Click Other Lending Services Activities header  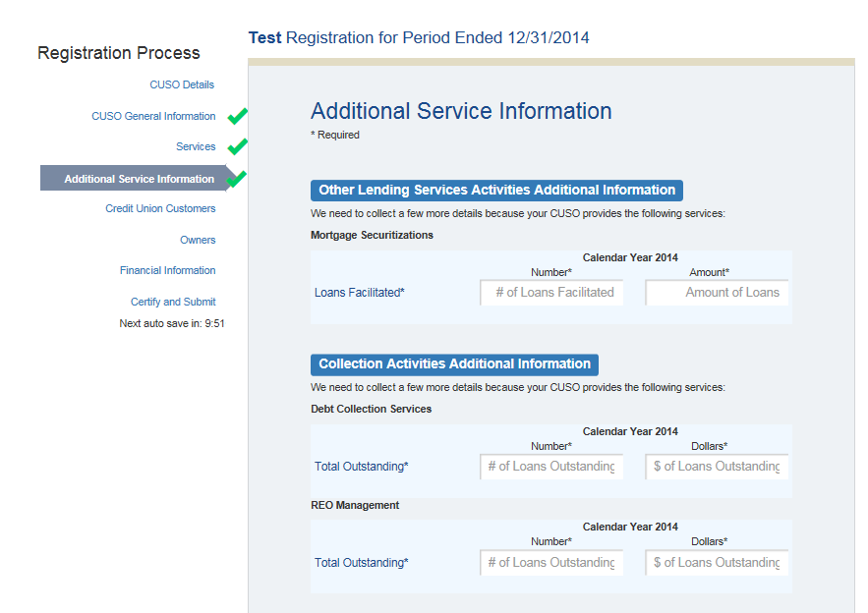pyautogui.click(x=496, y=191)
